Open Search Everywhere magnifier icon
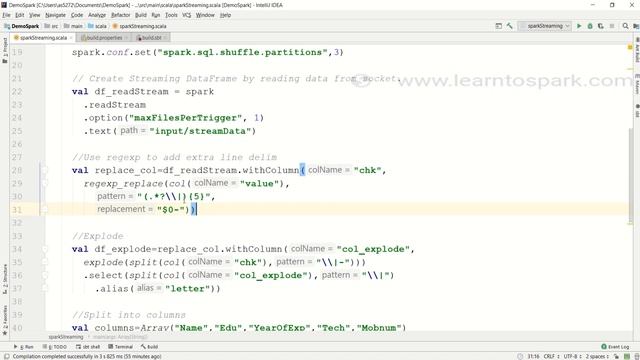The width and height of the screenshot is (640, 360). tap(625, 26)
